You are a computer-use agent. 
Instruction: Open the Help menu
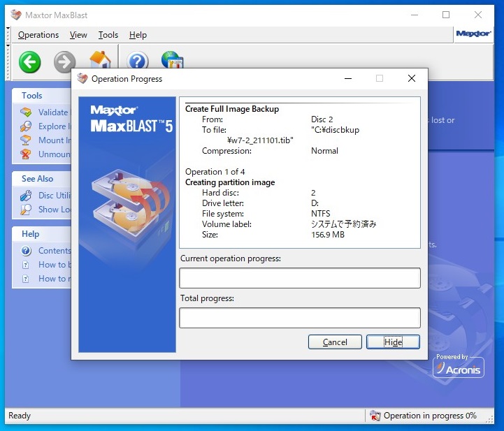138,35
